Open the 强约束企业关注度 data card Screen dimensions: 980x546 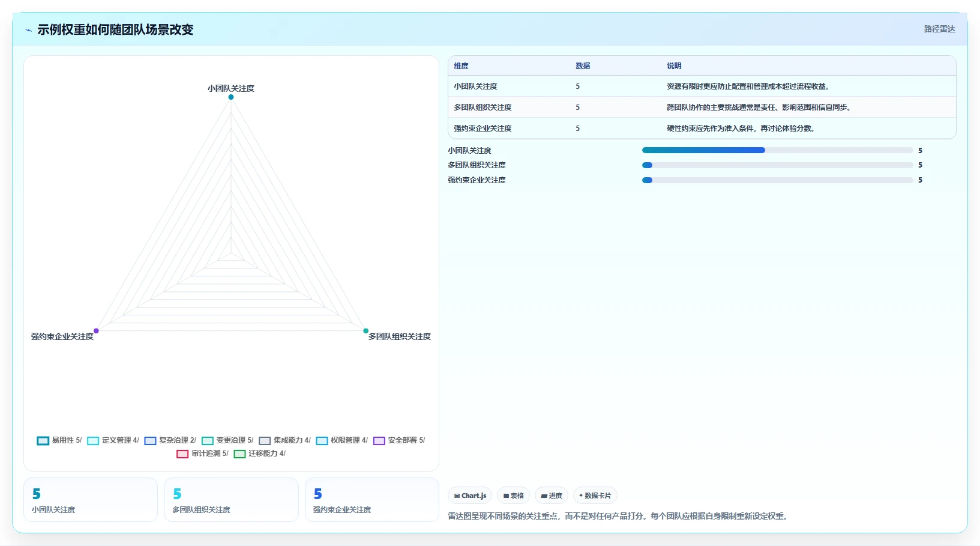[372, 500]
